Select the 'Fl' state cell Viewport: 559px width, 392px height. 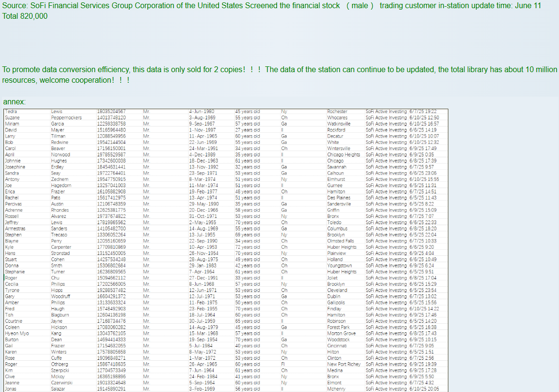point(283,364)
